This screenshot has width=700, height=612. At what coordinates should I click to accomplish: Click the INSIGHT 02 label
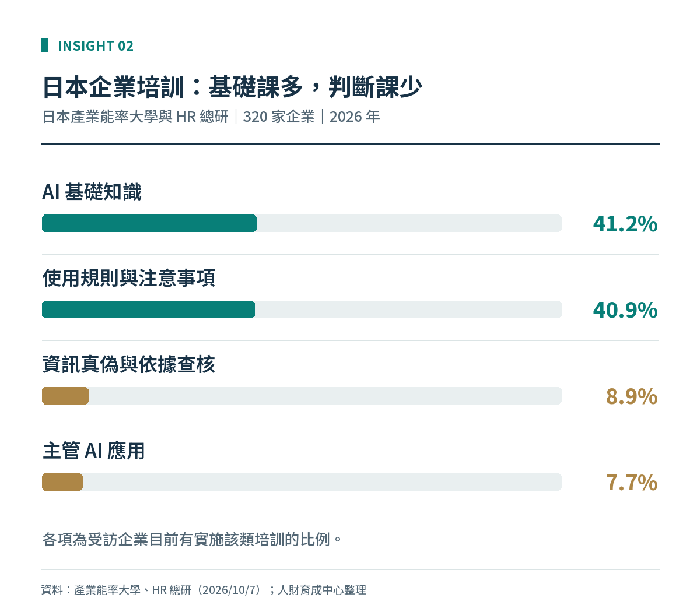coord(96,45)
